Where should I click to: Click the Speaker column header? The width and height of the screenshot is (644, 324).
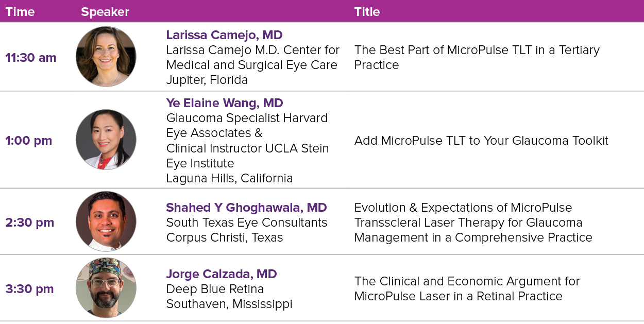pos(105,12)
